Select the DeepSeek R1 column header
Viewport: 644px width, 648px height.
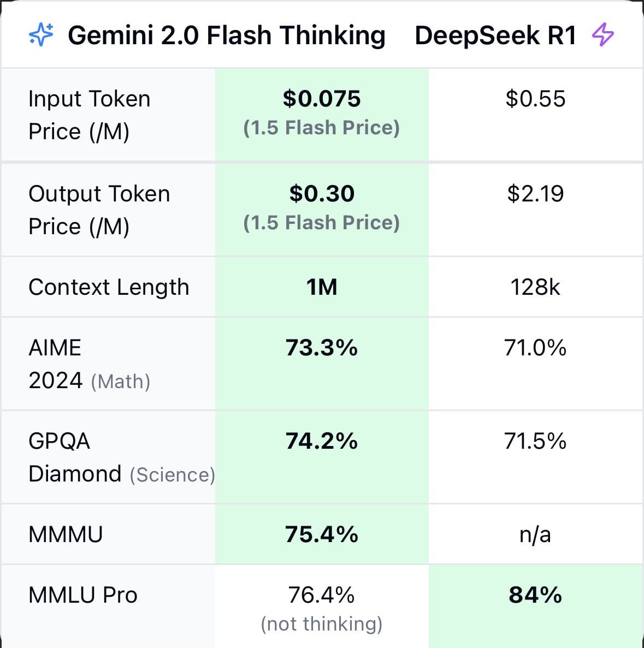tap(495, 35)
